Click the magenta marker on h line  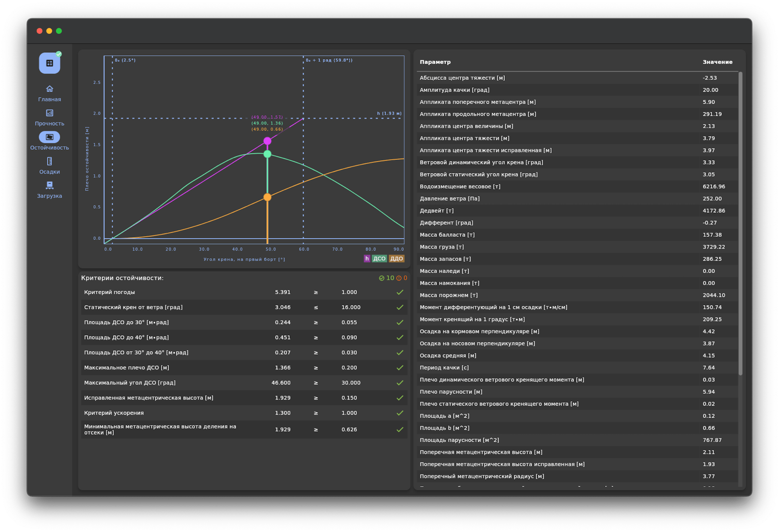pos(267,141)
